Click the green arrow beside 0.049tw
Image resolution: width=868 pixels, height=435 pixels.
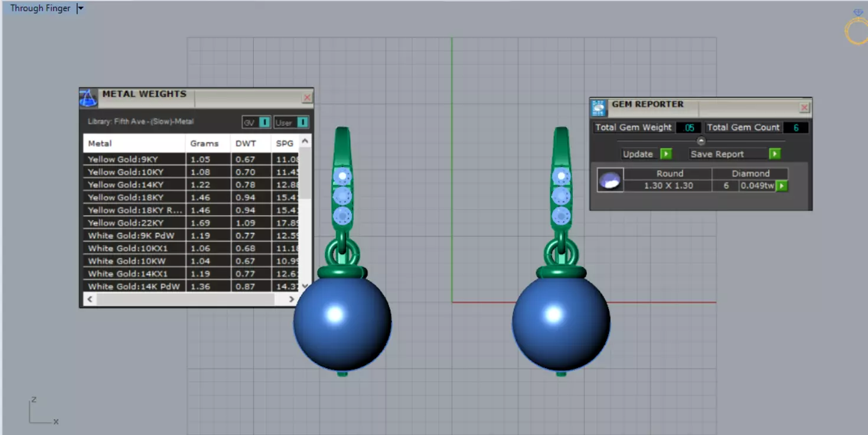pyautogui.click(x=782, y=186)
